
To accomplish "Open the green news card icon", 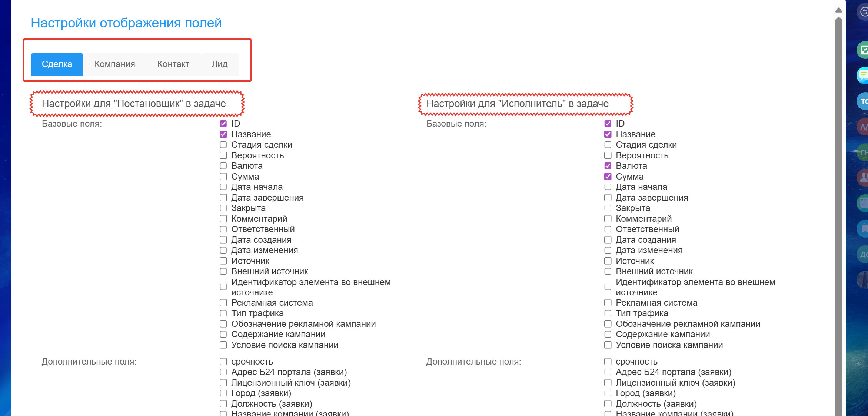I will click(x=864, y=203).
